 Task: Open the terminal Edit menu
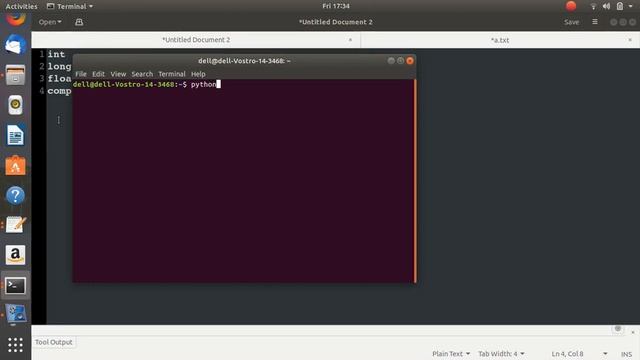[98, 74]
